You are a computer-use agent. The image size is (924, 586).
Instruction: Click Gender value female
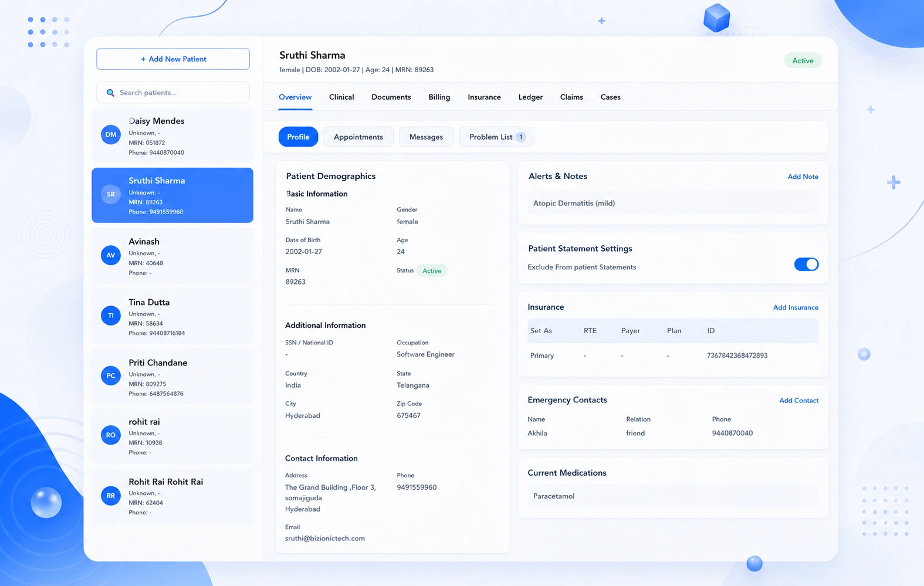(407, 222)
